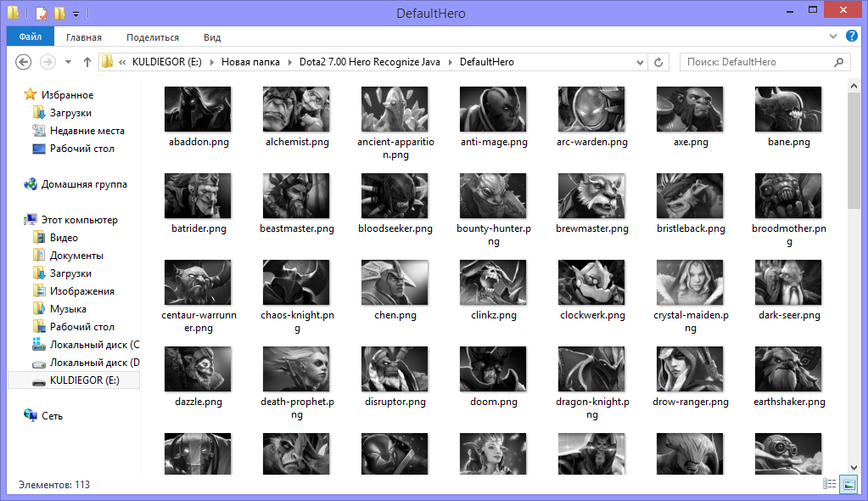
Task: Click the Properties quick access icon
Action: [42, 12]
